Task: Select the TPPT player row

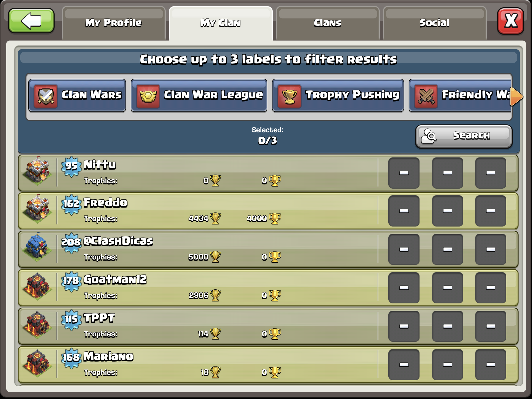Action: point(268,326)
